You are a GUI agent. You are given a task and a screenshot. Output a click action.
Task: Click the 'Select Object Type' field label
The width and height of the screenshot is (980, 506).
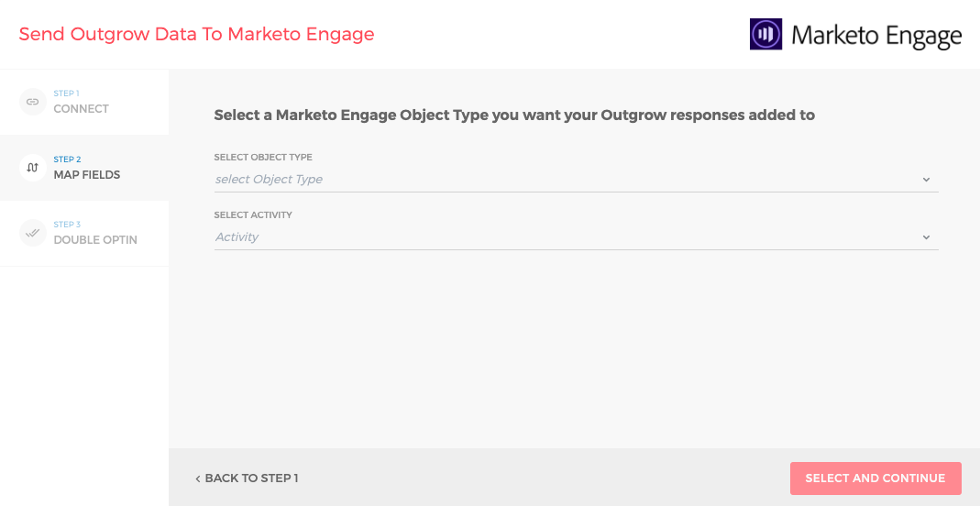[263, 157]
